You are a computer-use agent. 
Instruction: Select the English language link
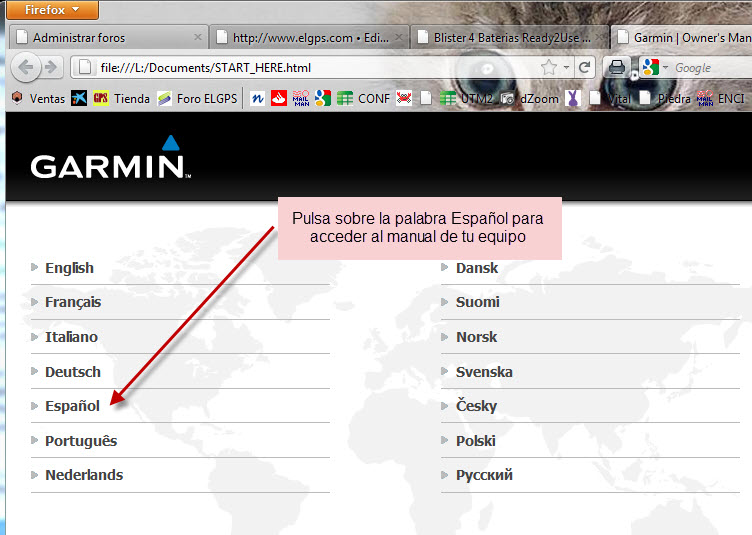point(70,268)
